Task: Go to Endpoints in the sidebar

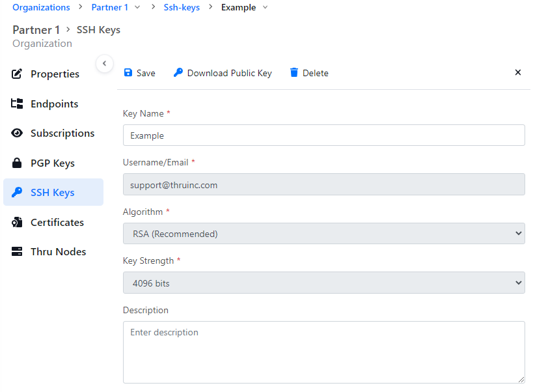Action: (53, 104)
